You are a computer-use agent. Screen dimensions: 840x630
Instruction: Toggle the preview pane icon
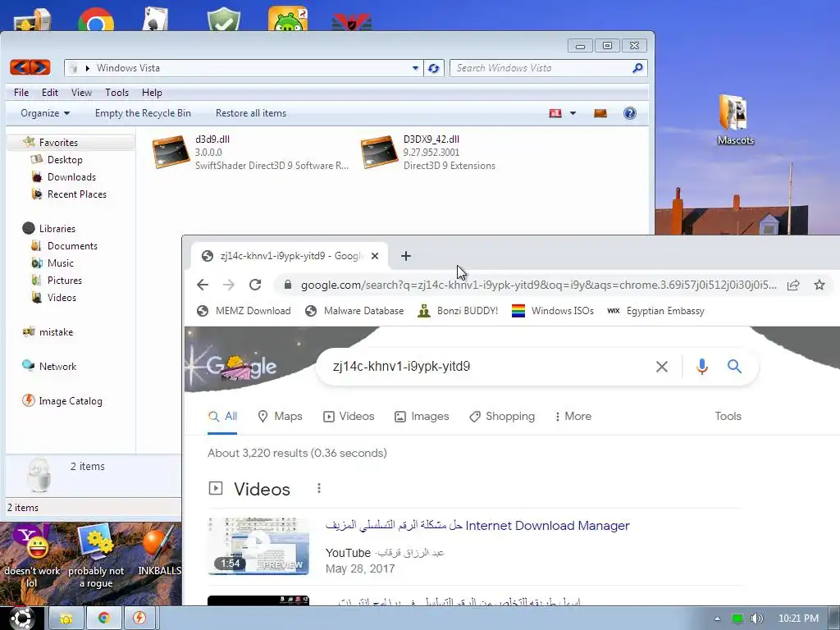(600, 113)
